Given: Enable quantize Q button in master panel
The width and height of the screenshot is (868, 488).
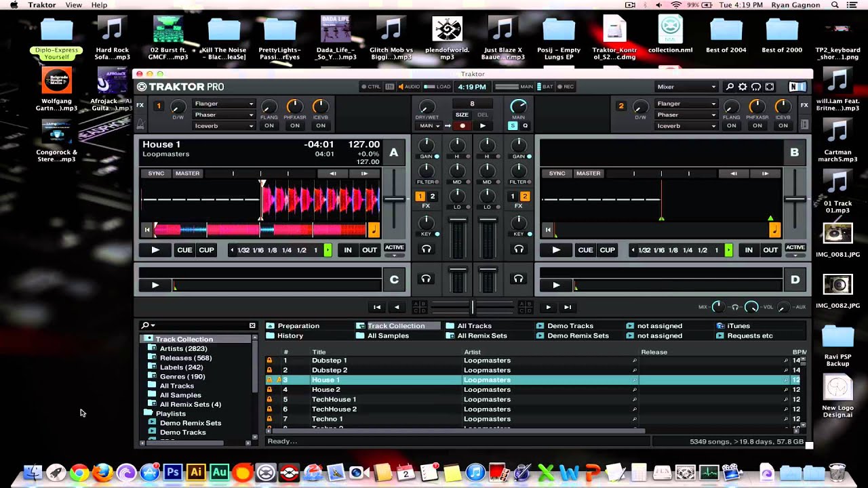Looking at the screenshot, I should (x=525, y=125).
